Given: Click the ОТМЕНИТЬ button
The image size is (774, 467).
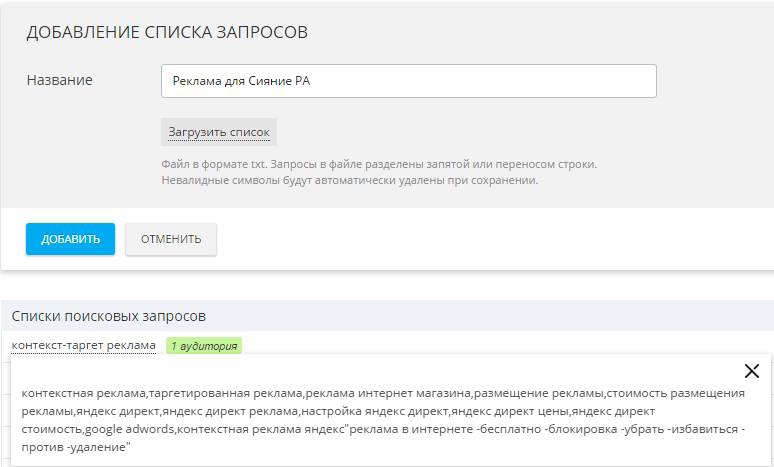Looking at the screenshot, I should [x=171, y=239].
